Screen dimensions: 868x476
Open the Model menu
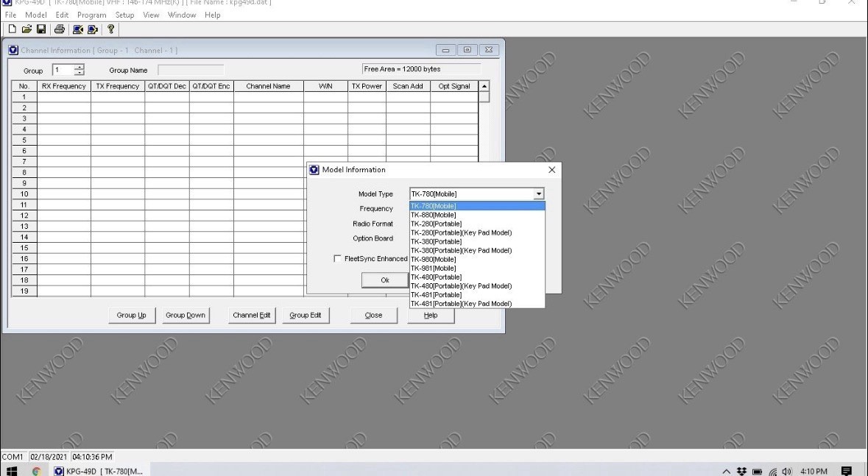pyautogui.click(x=36, y=15)
